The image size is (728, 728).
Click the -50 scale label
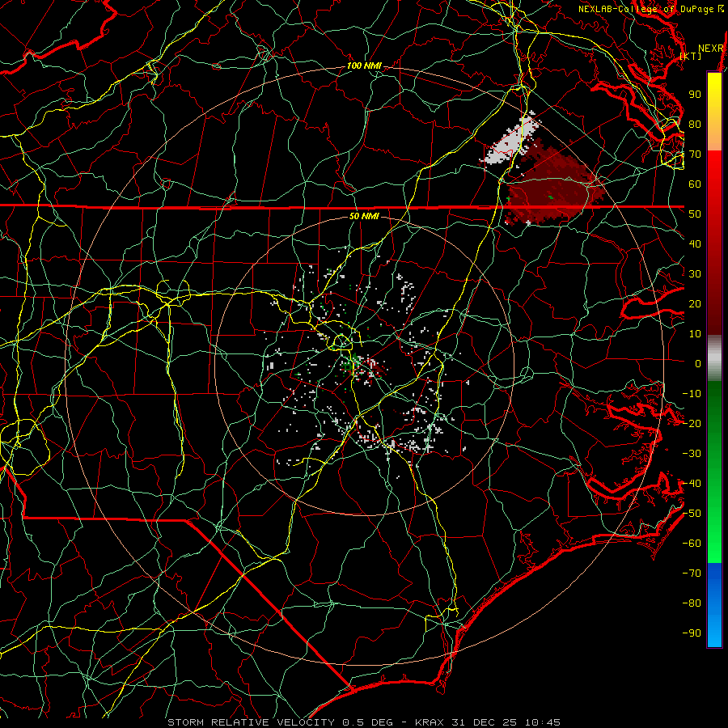(x=692, y=514)
